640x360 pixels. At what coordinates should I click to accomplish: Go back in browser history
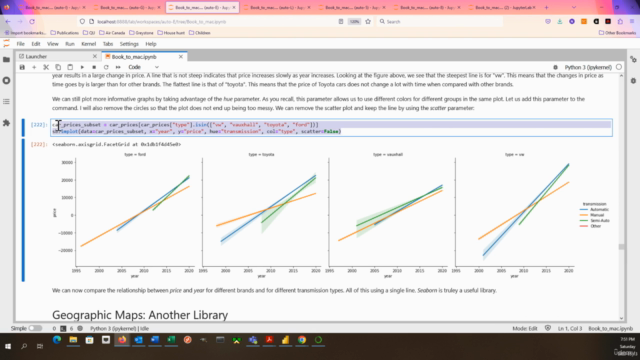coord(8,22)
